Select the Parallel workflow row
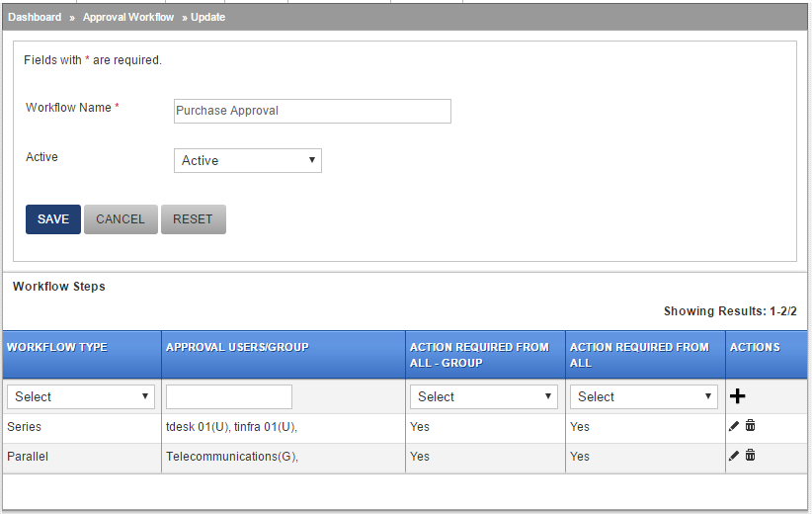This screenshot has width=812, height=514. pos(405,458)
